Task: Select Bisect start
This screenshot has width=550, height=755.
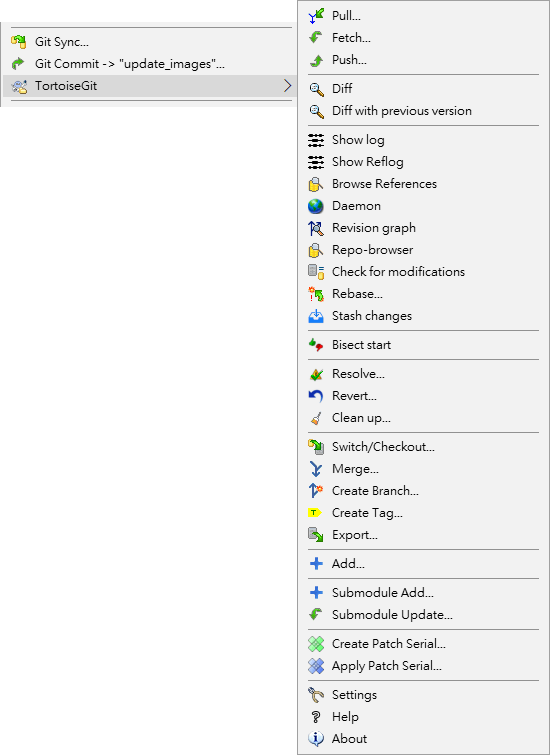Action: tap(424, 345)
